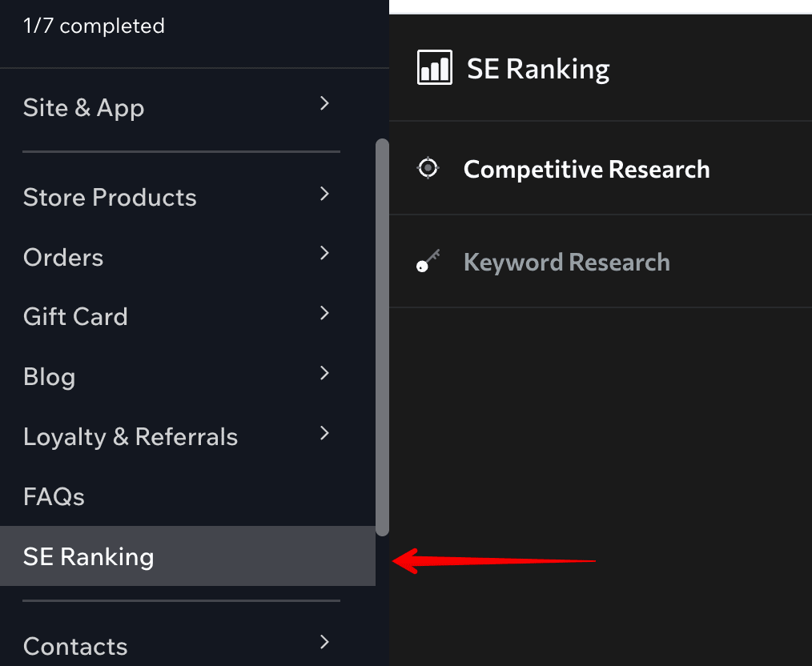Expand the Blog chevron arrow
812x666 pixels.
pos(324,373)
